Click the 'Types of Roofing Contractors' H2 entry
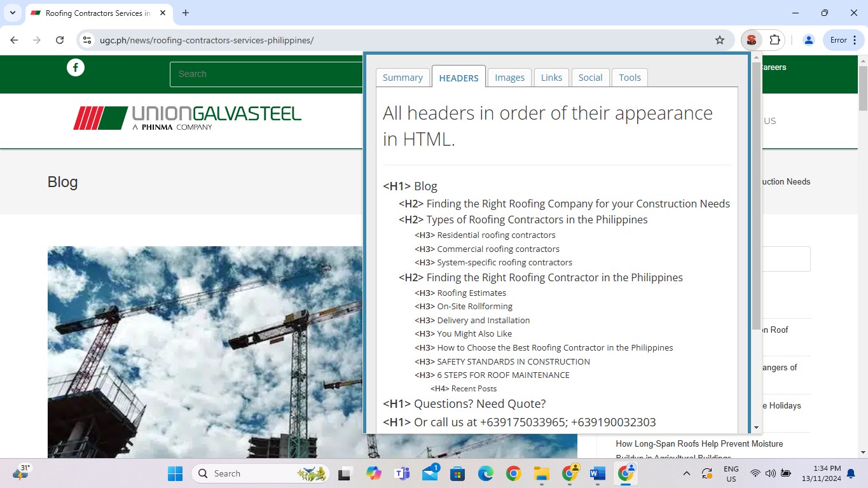 pos(523,220)
